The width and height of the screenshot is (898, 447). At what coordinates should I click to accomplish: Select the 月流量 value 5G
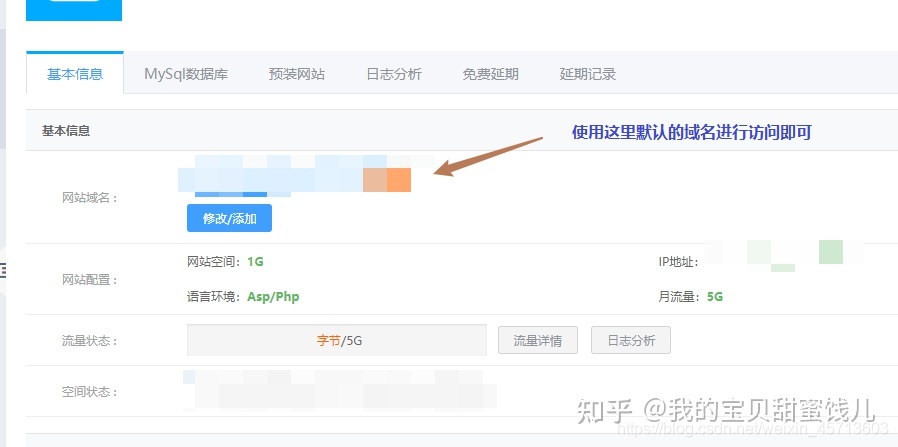tap(715, 297)
